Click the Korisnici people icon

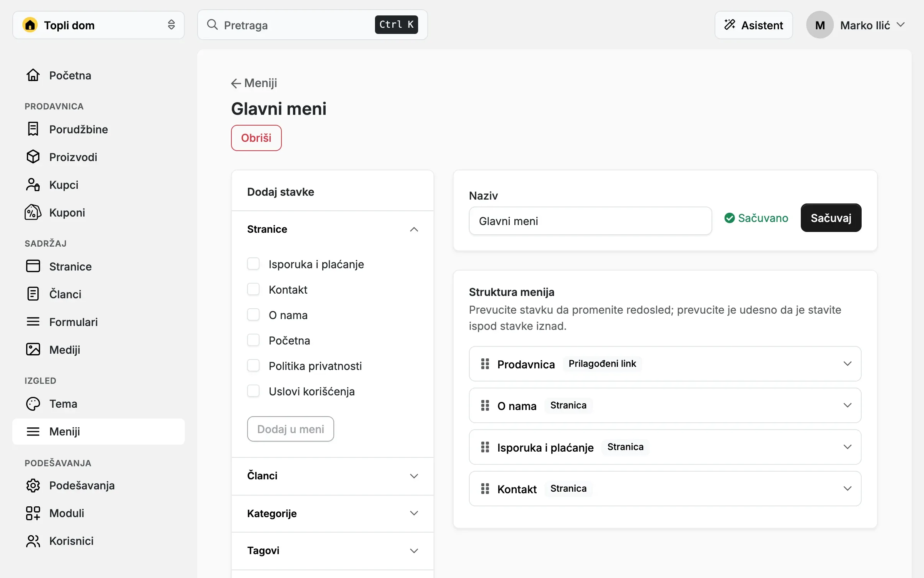[33, 541]
